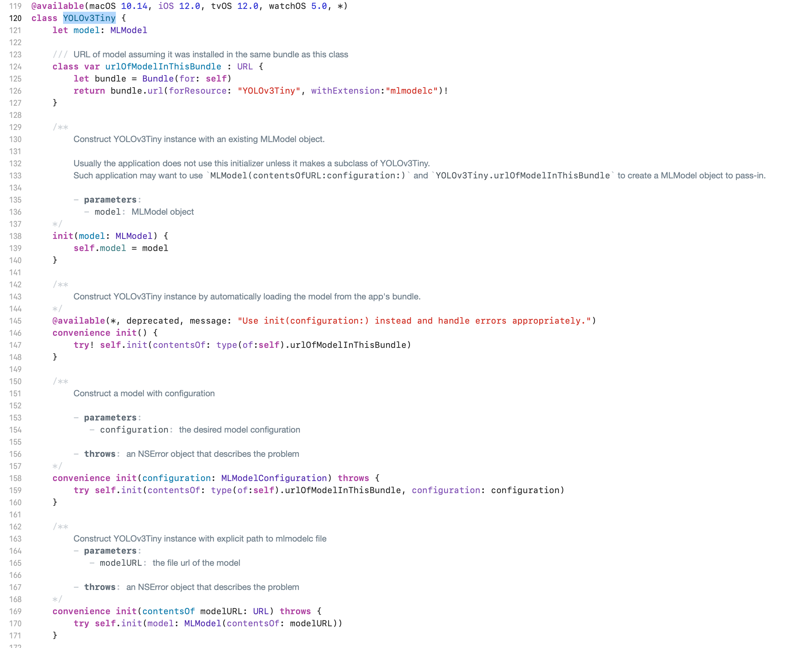
Task: Click the deprecated message string literal
Action: click(x=414, y=321)
